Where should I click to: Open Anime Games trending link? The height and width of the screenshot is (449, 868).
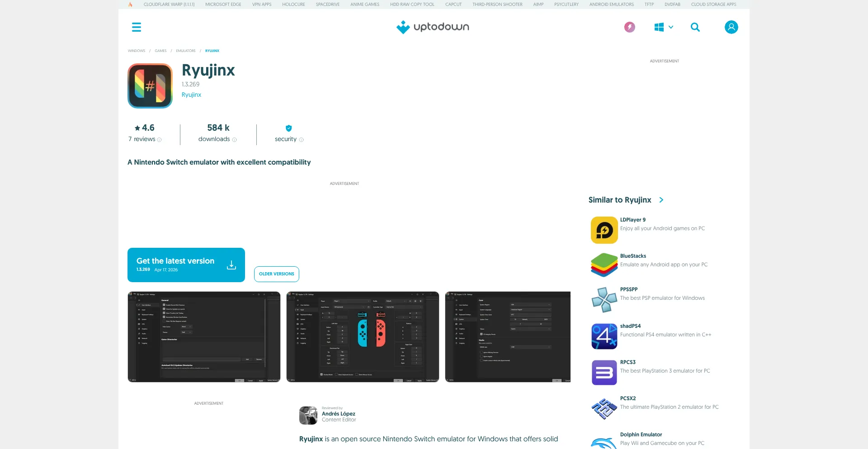click(365, 5)
